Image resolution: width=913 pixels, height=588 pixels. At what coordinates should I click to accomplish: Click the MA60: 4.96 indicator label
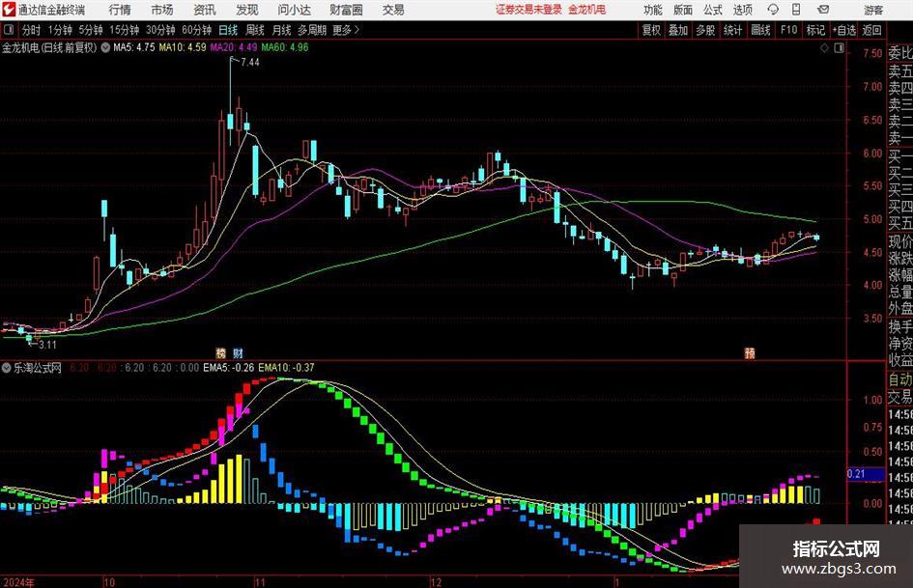point(285,47)
